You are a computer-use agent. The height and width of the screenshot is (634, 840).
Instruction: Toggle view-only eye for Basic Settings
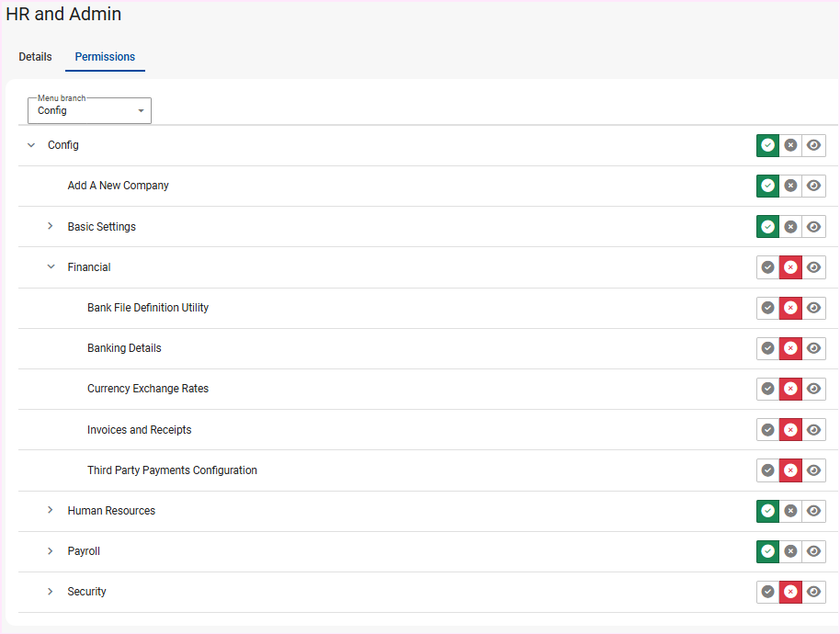coord(813,227)
